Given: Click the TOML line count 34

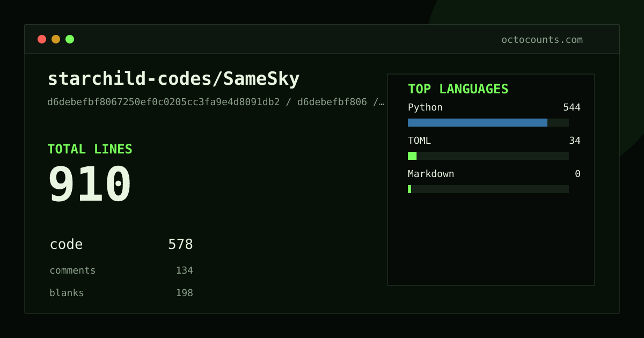Looking at the screenshot, I should [x=575, y=141].
